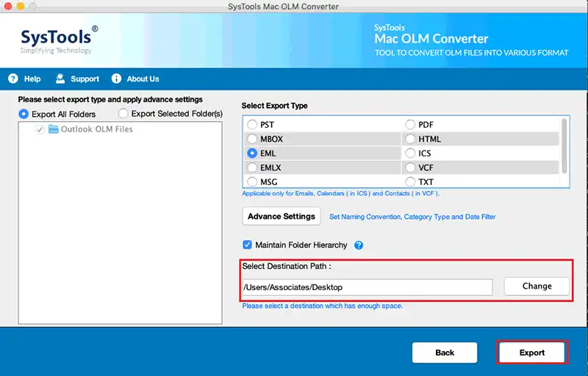Click the export type list scrollbar

tap(564, 146)
